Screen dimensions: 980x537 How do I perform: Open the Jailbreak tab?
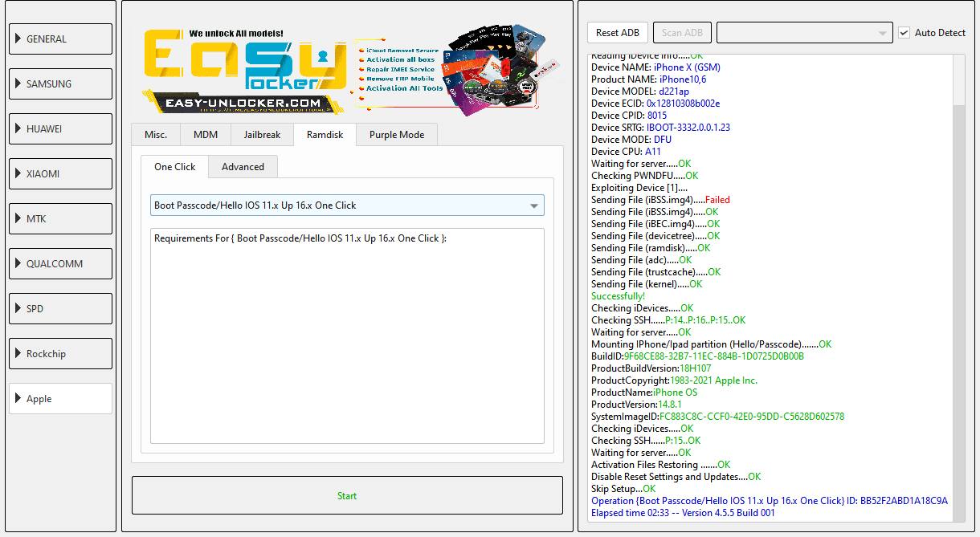[x=262, y=134]
